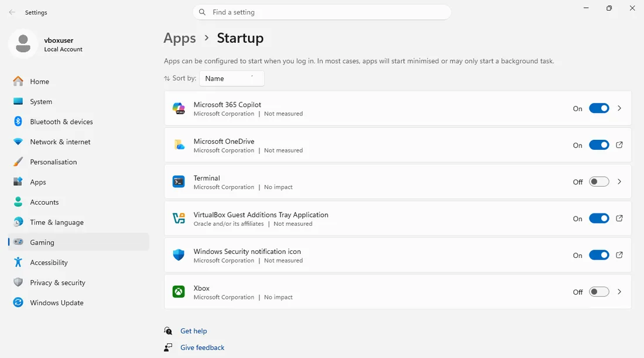The image size is (644, 358).
Task: Click the Give feedback icon
Action: tap(168, 347)
